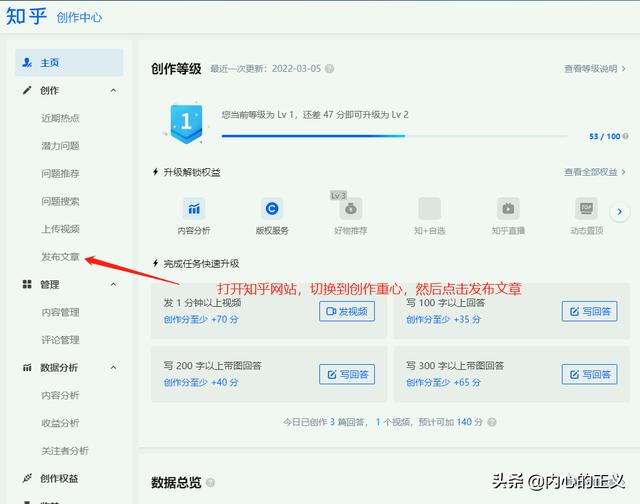Select 主页 in the sidebar
The height and width of the screenshot is (504, 640).
69,62
